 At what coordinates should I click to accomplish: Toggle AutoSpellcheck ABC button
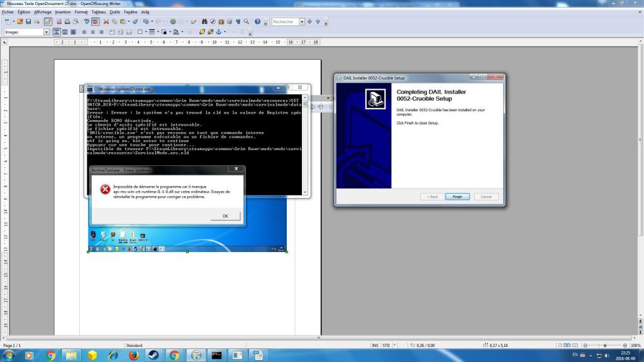point(95,21)
